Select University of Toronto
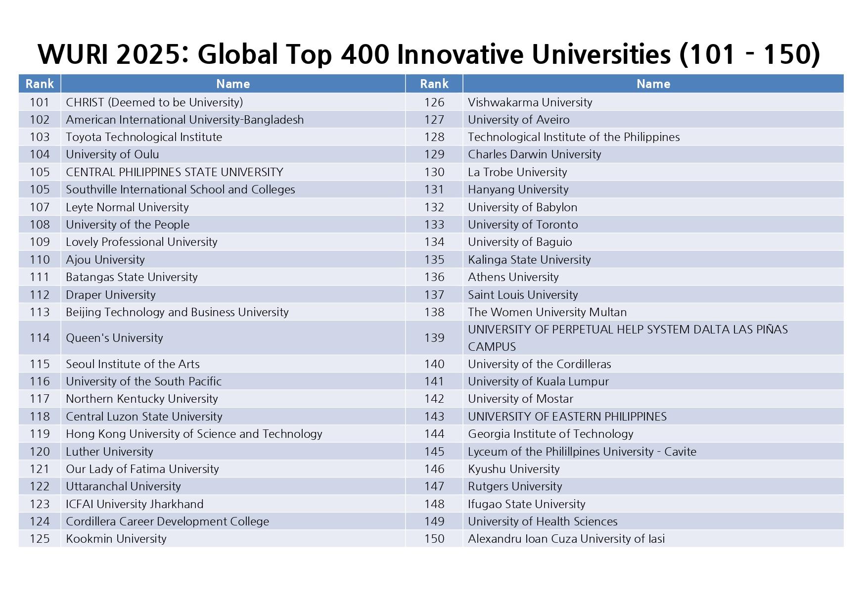 tap(523, 225)
